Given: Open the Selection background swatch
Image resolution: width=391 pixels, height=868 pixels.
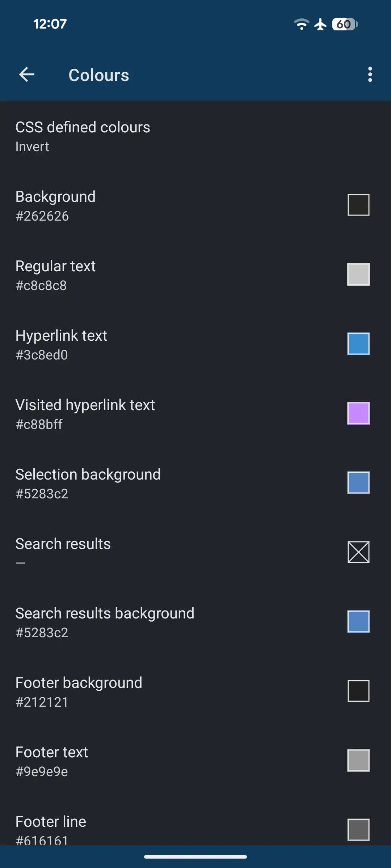Looking at the screenshot, I should click(x=358, y=482).
